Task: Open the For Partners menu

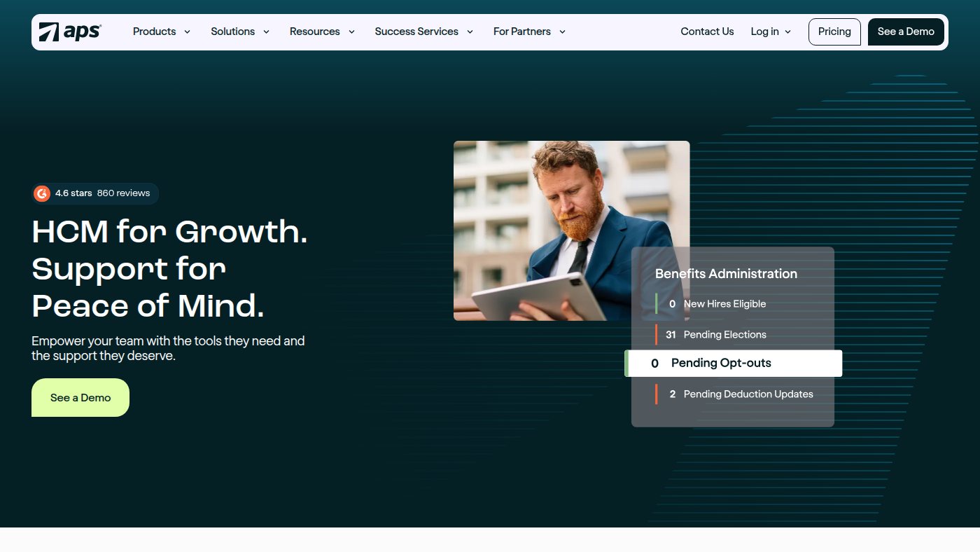Action: (522, 32)
